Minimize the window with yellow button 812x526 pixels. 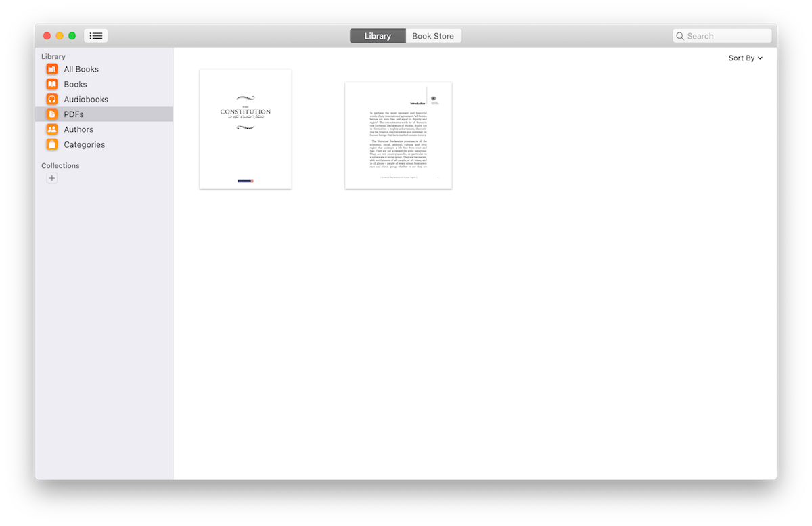(60, 36)
